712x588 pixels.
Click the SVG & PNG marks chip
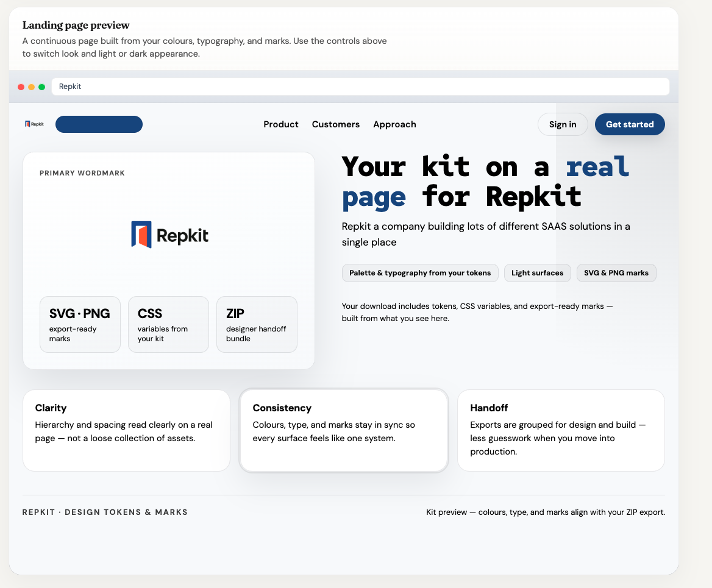616,273
